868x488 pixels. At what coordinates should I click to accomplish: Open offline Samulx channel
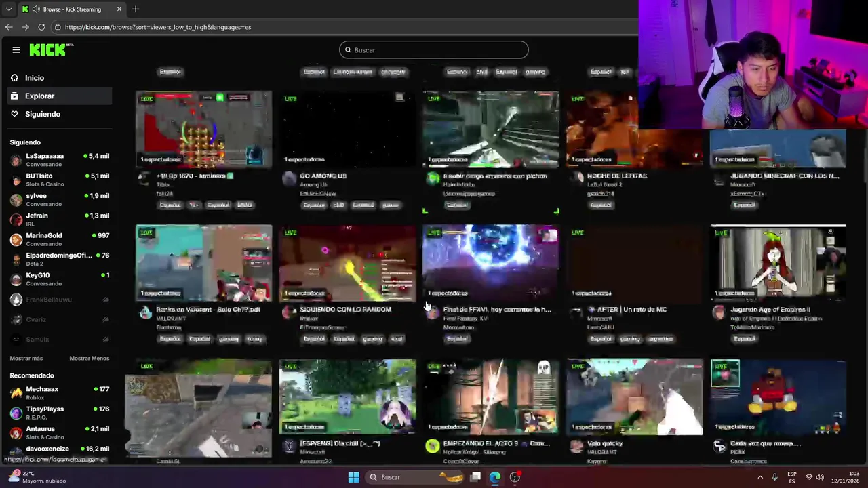60,339
